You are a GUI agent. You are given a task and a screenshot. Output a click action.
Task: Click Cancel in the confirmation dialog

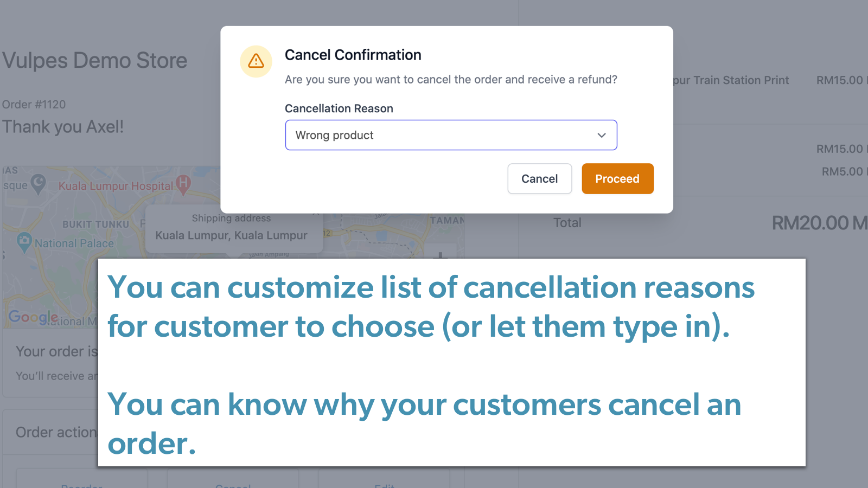[539, 178]
